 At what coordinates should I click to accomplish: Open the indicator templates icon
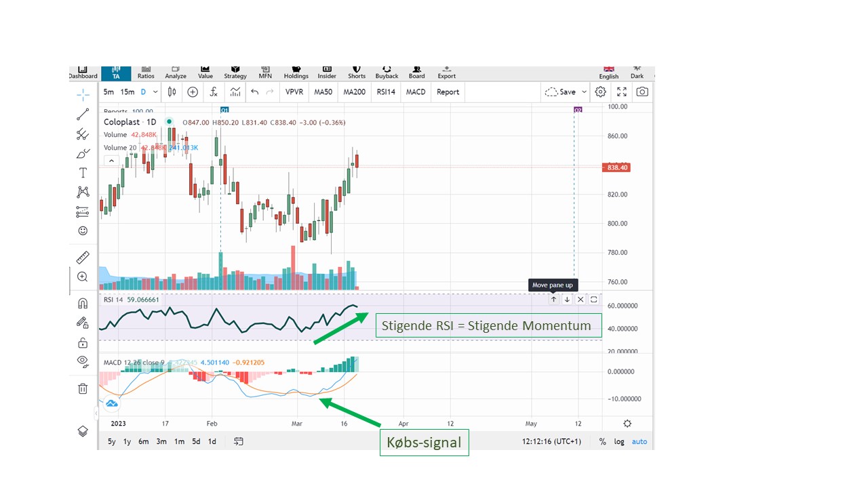pyautogui.click(x=235, y=92)
